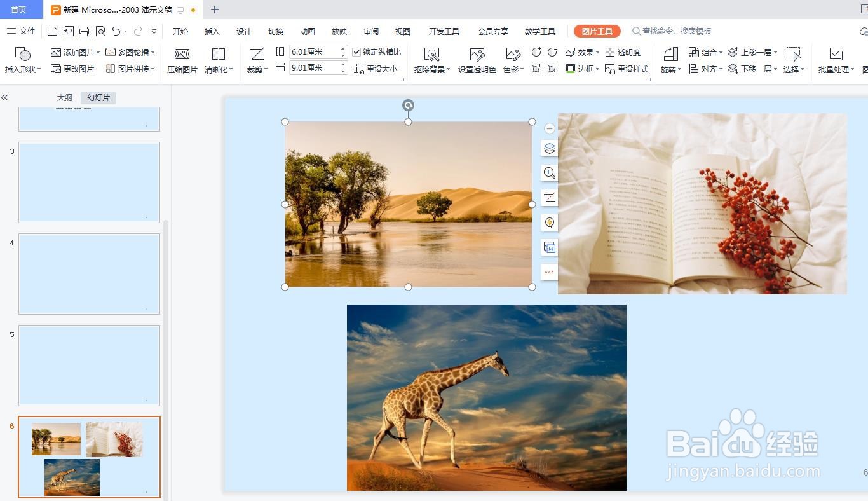Click Set Transparent Color (设置透明色) icon

(x=477, y=55)
